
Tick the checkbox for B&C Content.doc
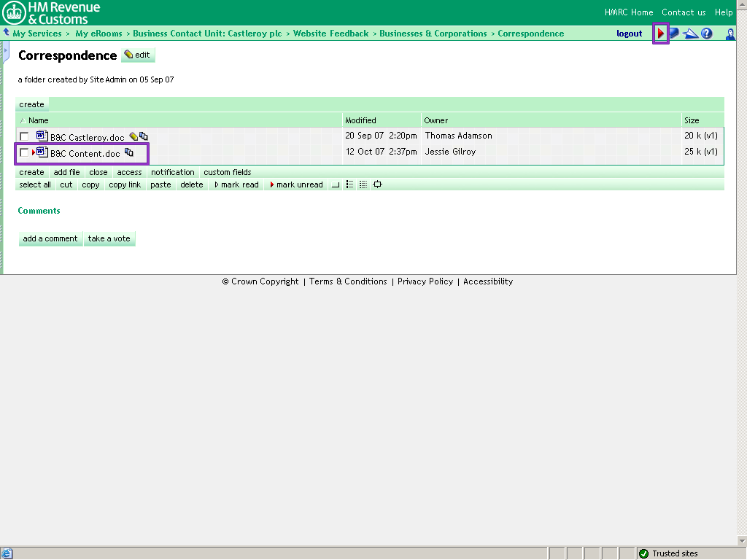[x=24, y=152]
